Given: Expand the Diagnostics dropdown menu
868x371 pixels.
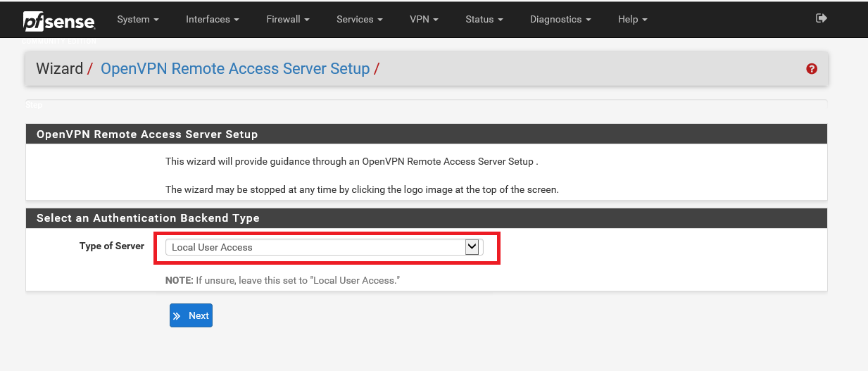Looking at the screenshot, I should (x=560, y=19).
